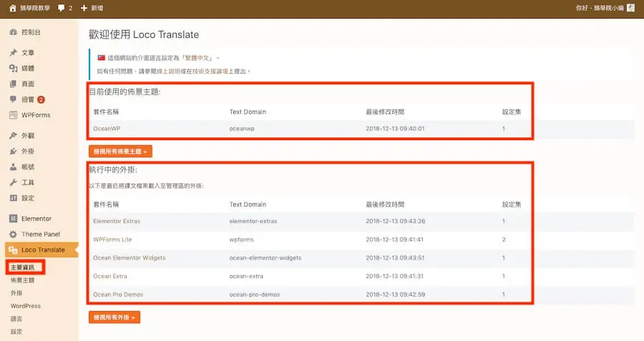644x341 pixels.
Task: Click the set count 2 in WPForms Lite row
Action: (x=504, y=239)
